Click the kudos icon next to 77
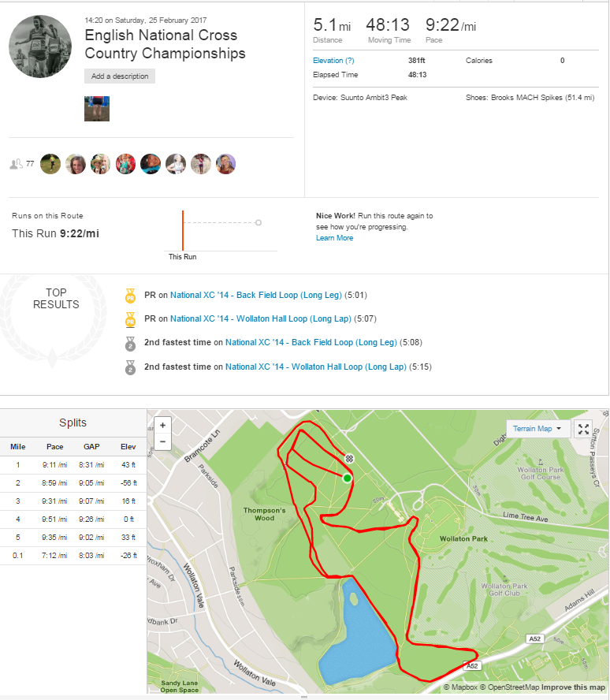 tap(15, 164)
